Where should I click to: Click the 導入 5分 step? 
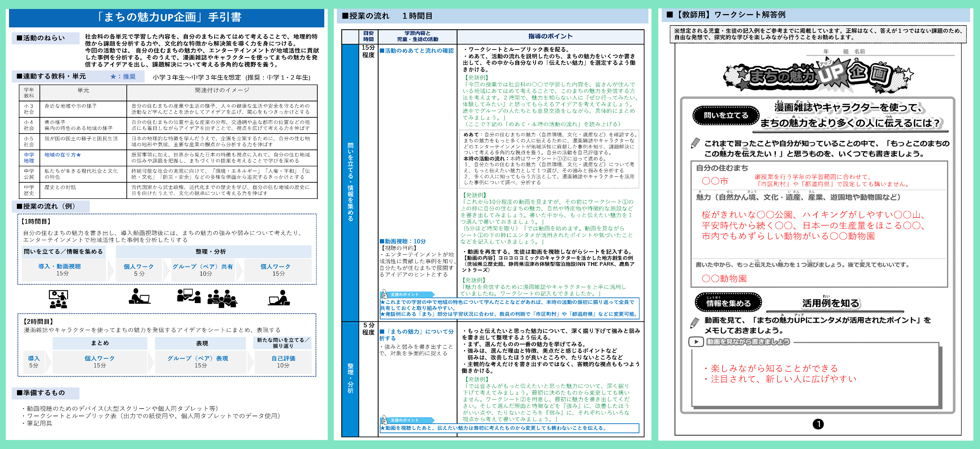34,362
